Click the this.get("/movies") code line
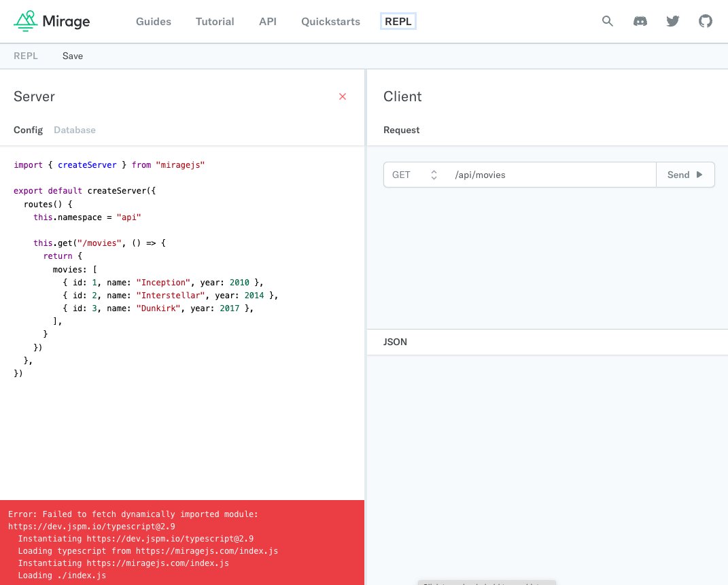The width and height of the screenshot is (728, 585). tap(99, 243)
